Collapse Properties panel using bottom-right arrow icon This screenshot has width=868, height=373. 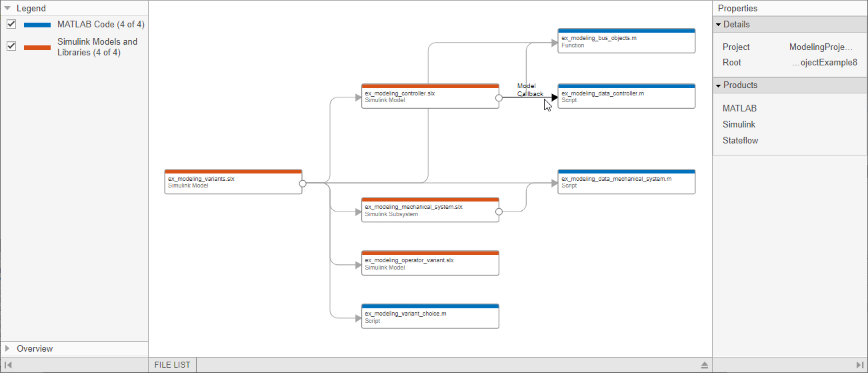coord(859,365)
